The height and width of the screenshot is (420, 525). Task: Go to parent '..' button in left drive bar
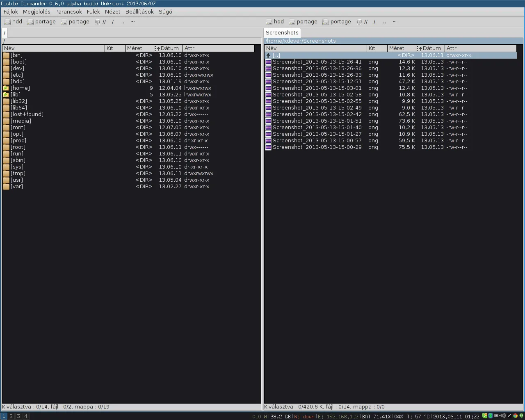(x=123, y=22)
